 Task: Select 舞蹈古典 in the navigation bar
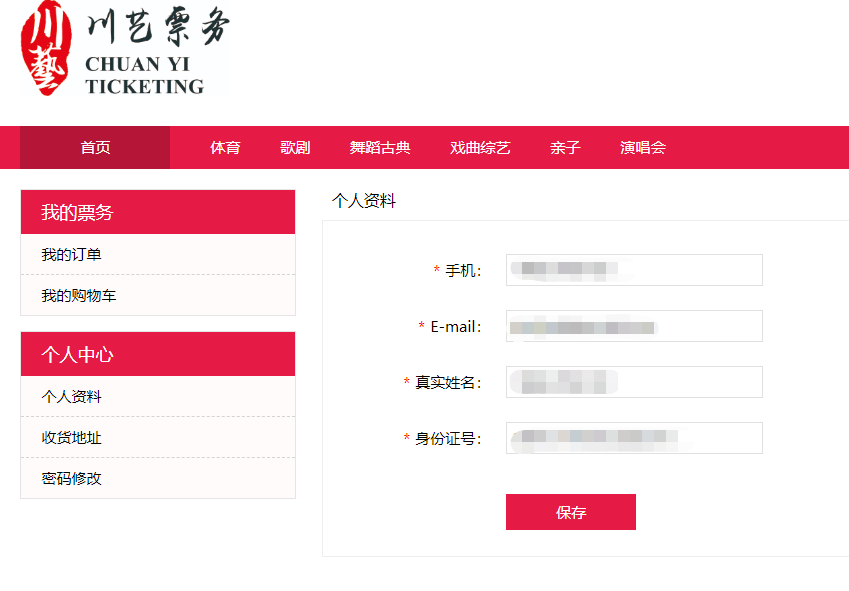coord(380,147)
